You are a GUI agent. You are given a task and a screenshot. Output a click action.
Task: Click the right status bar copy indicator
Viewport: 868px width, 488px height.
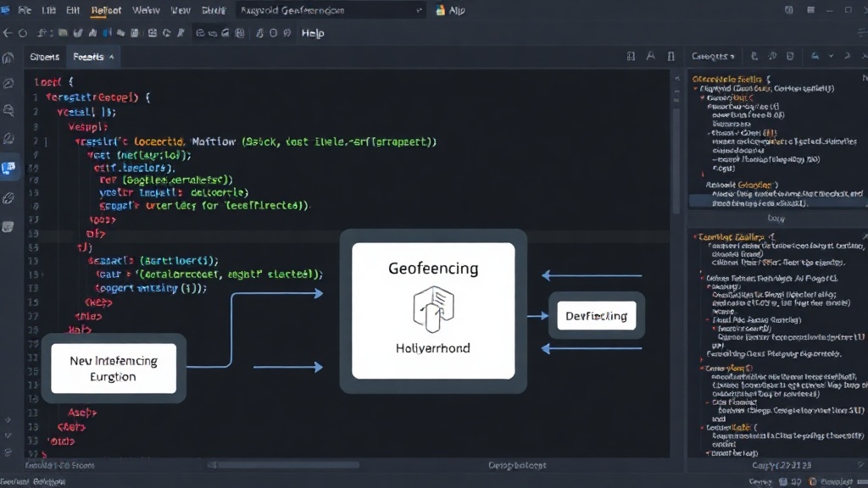782,465
